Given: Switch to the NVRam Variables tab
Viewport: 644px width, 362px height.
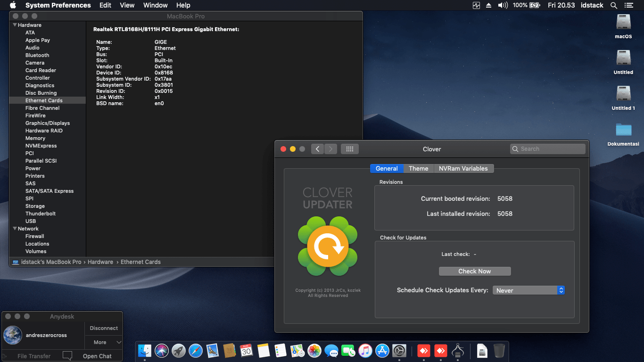Looking at the screenshot, I should pyautogui.click(x=463, y=168).
